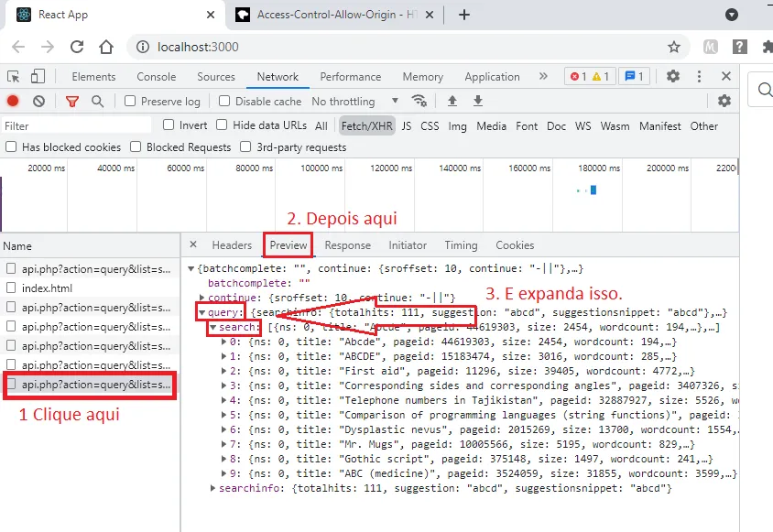Screen dimensions: 773x532
Task: Expand search result 0 Abcde
Action: [x=223, y=342]
